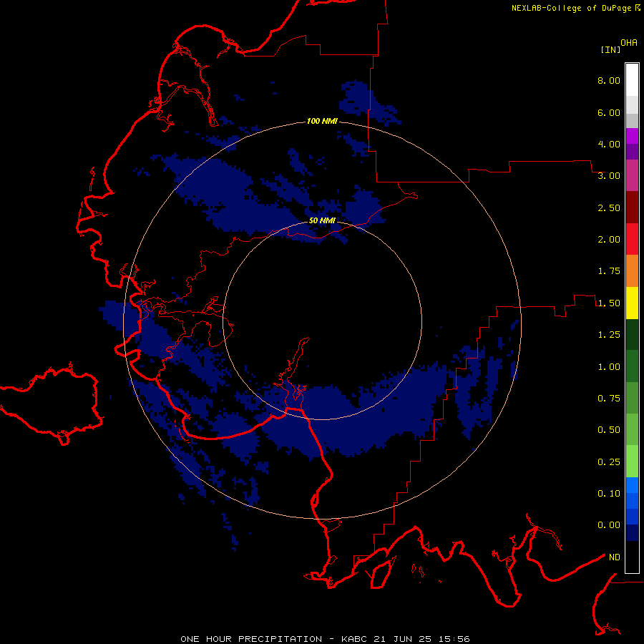This screenshot has width=644, height=644.
Task: Click the ONE HOUR PRECIPITATION caption text
Action: (325, 639)
